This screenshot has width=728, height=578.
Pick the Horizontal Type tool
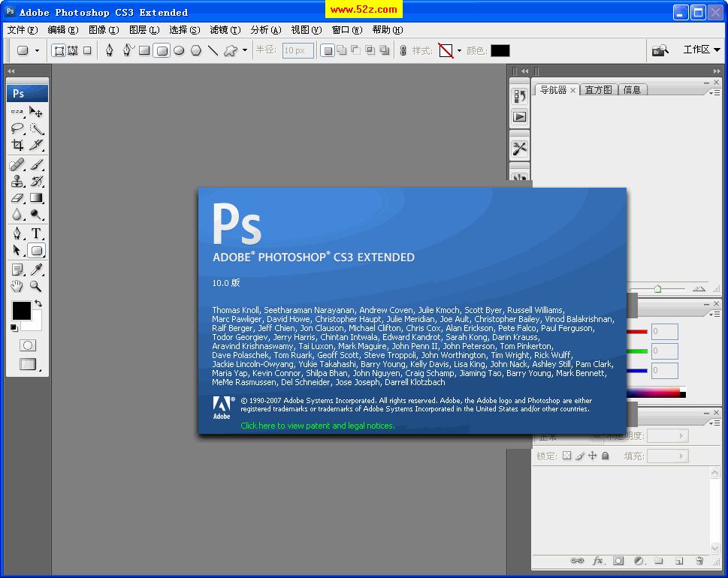pyautogui.click(x=35, y=233)
